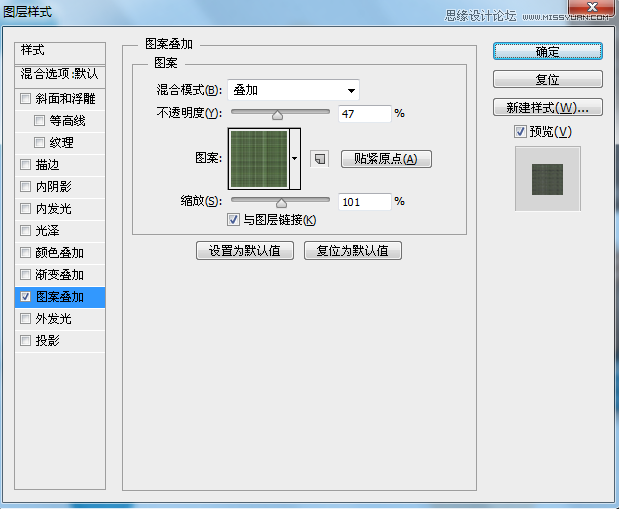Viewport: 619px width, 509px height.
Task: Tick the 描边 checkbox
Action: point(25,164)
